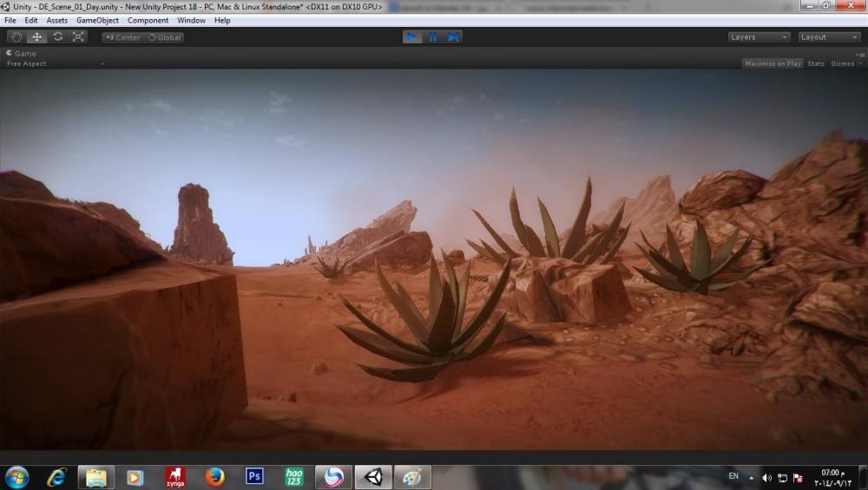868x490 pixels.
Task: Open Paint from the taskbar
Action: pos(412,477)
